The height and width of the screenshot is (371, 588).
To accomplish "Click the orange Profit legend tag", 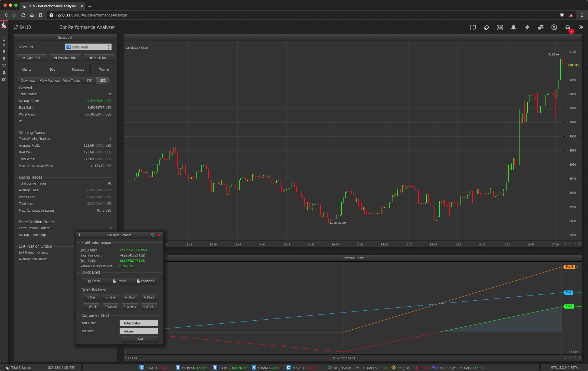I will click(x=569, y=267).
